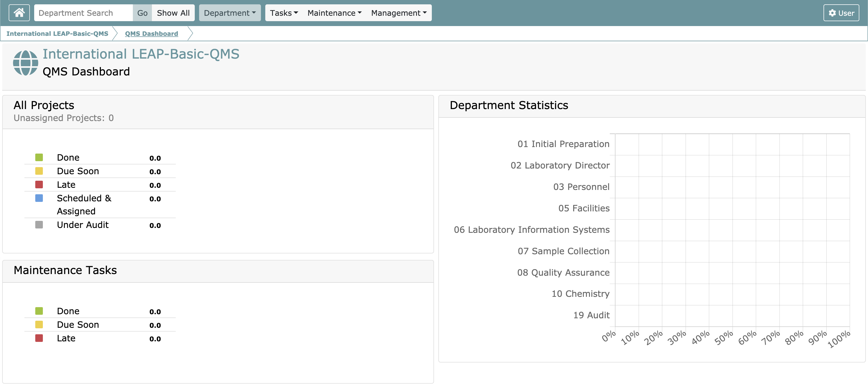Click yellow Due Soon swatch in All Projects

[39, 171]
